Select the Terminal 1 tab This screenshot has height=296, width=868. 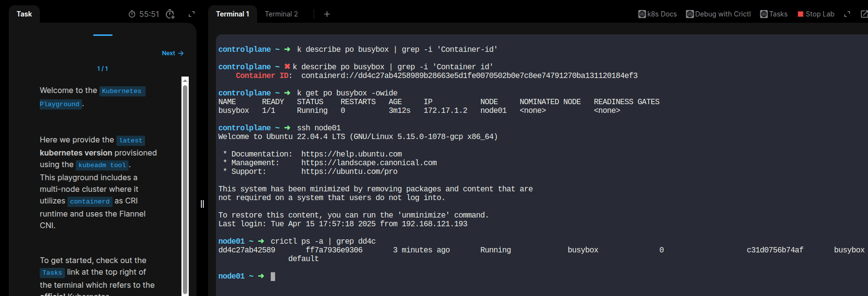click(232, 14)
